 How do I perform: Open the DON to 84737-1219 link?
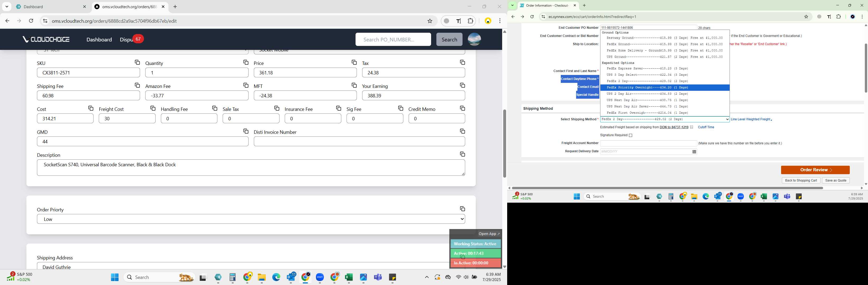pos(674,127)
